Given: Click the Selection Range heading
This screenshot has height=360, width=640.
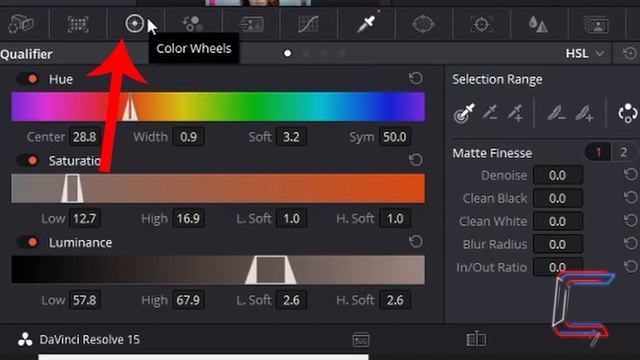Looking at the screenshot, I should click(497, 79).
